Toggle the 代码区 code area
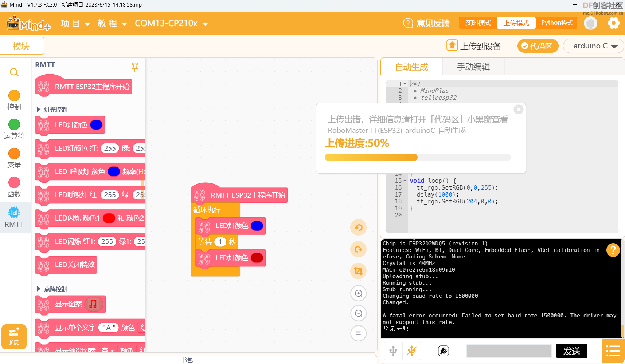This screenshot has height=364, width=625. click(538, 46)
